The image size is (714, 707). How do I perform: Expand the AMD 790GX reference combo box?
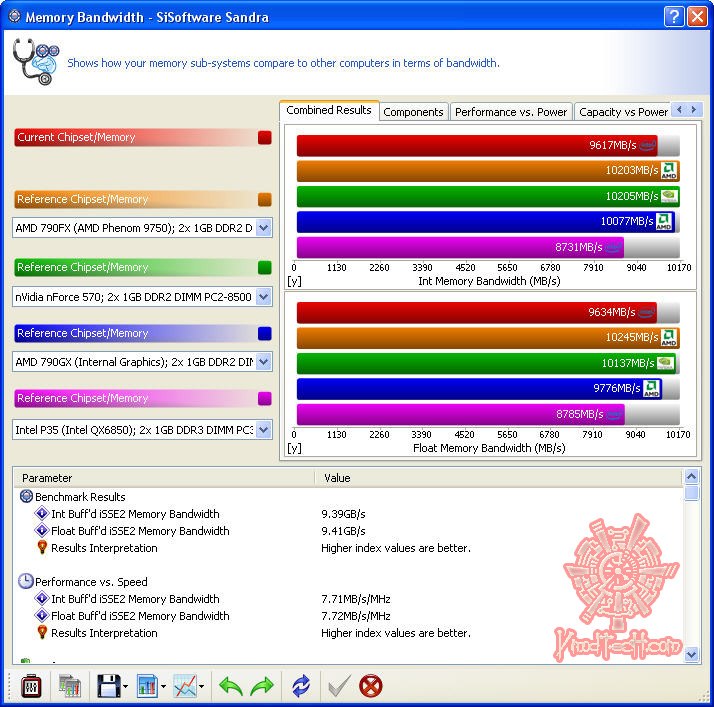coord(264,362)
